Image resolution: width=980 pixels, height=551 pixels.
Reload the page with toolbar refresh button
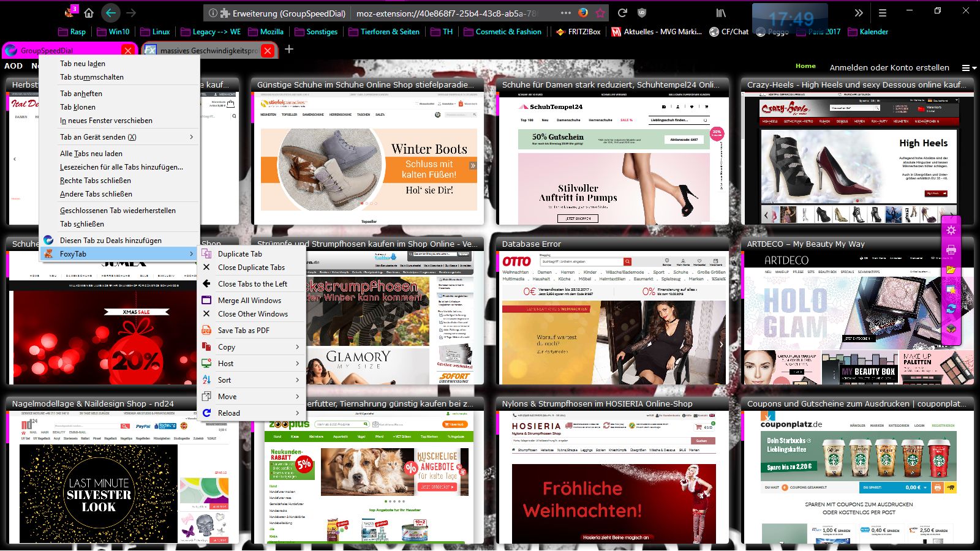coord(622,12)
